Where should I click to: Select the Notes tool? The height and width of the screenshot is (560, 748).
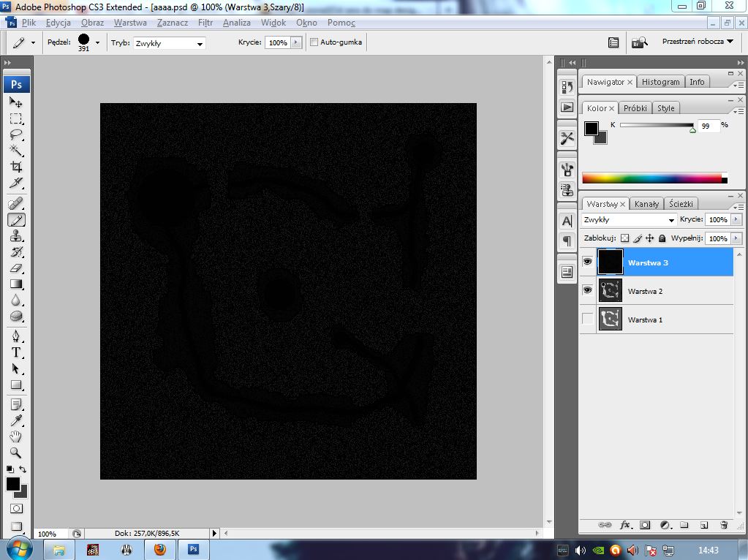pos(16,405)
